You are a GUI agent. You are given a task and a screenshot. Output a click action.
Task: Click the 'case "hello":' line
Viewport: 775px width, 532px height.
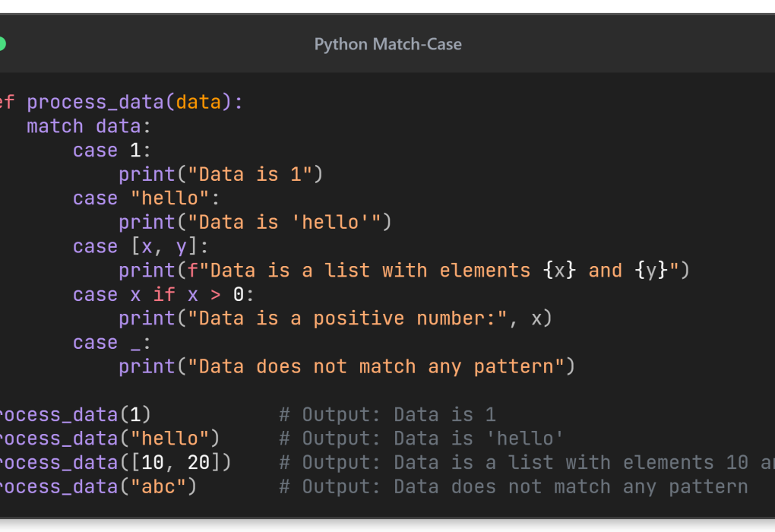(147, 199)
